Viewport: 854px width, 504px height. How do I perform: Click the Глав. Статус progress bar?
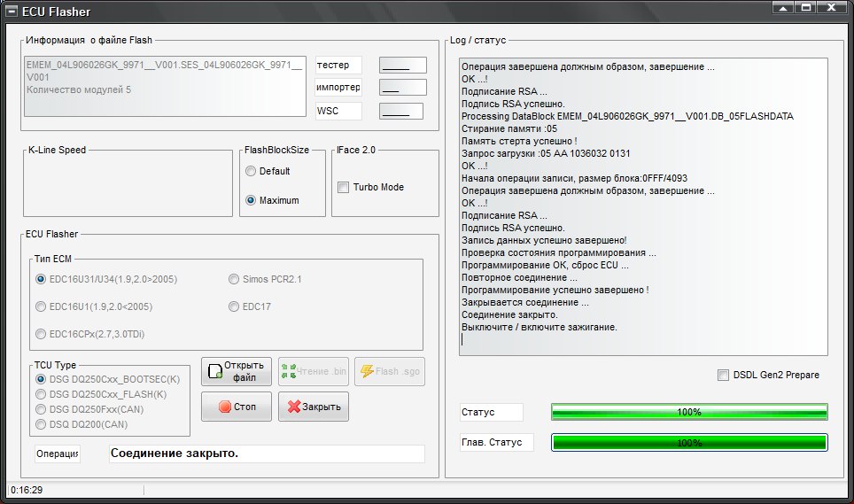click(x=689, y=443)
